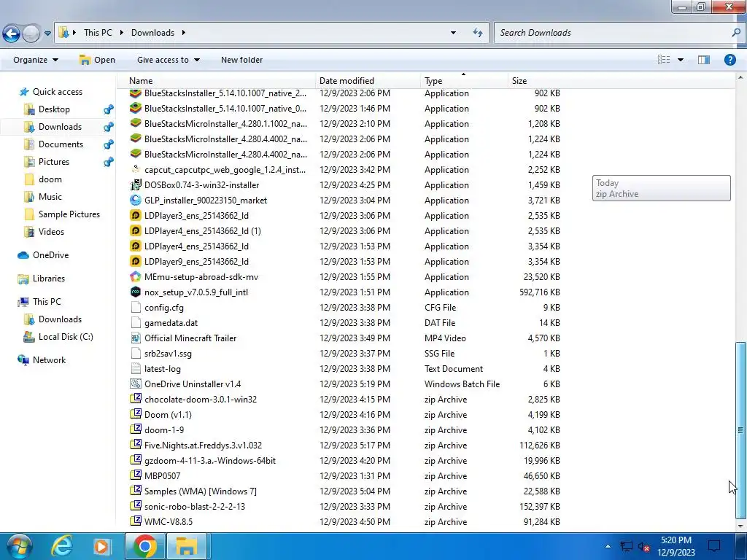Image resolution: width=747 pixels, height=560 pixels.
Task: Open Google Chrome from taskbar
Action: click(x=145, y=546)
